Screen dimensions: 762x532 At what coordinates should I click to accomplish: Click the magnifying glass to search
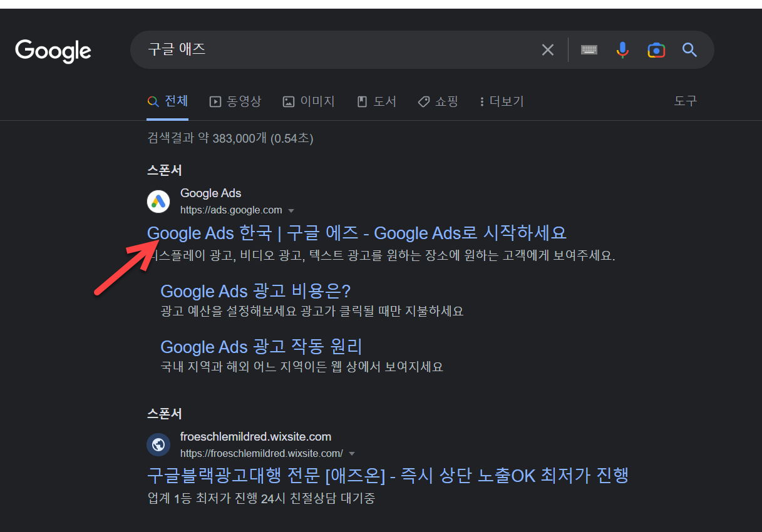pyautogui.click(x=689, y=50)
